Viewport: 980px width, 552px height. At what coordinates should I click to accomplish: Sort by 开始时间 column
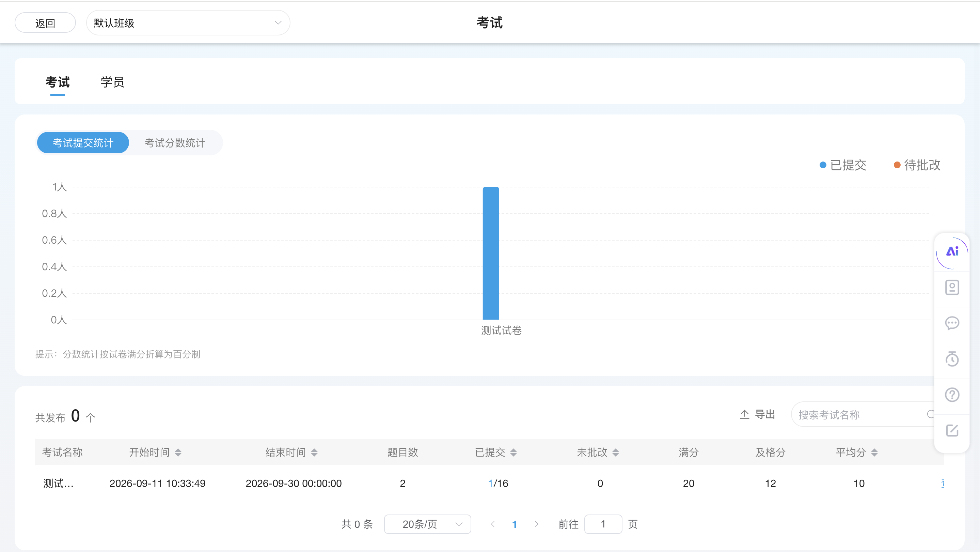(x=178, y=453)
